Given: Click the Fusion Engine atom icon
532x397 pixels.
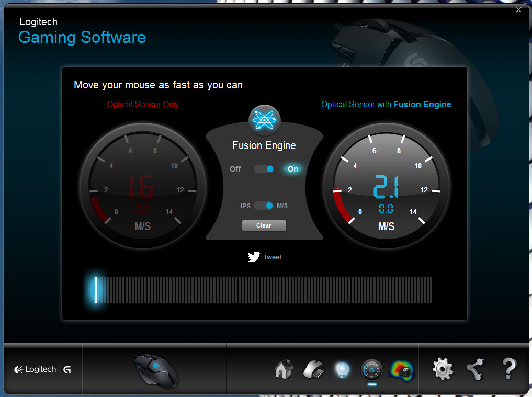Looking at the screenshot, I should tap(264, 120).
